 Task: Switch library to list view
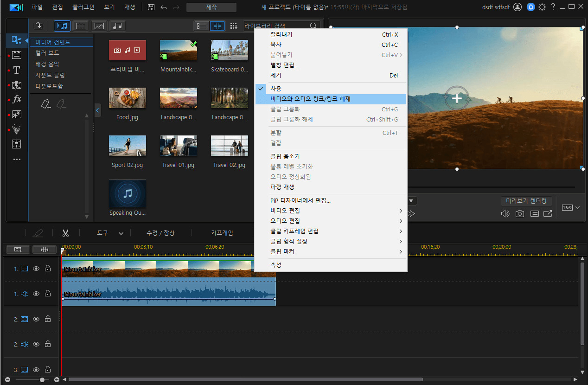click(202, 26)
